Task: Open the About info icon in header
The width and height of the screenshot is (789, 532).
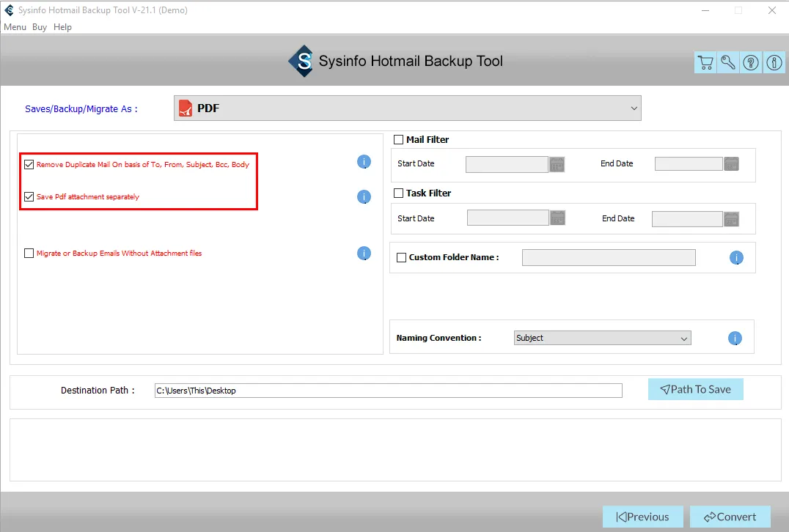Action: (x=774, y=62)
